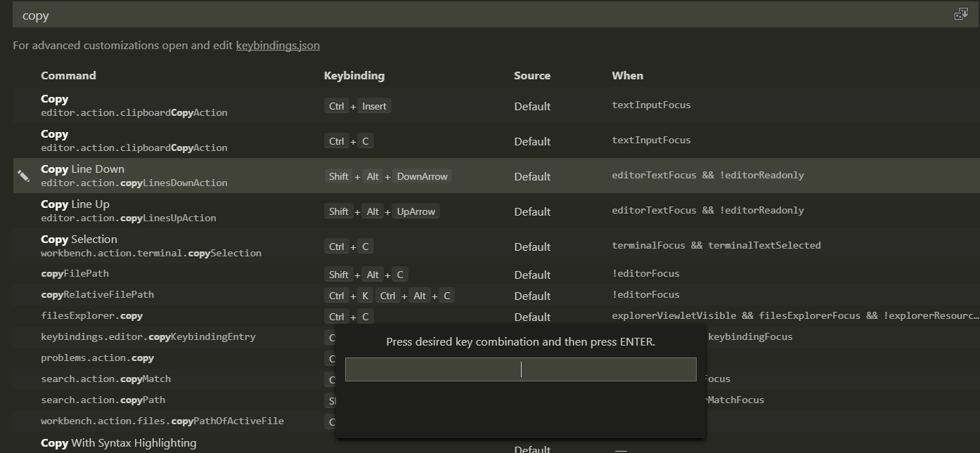This screenshot has width=980, height=453.
Task: Click the Record Keys icon in the search bar
Action: [x=961, y=13]
